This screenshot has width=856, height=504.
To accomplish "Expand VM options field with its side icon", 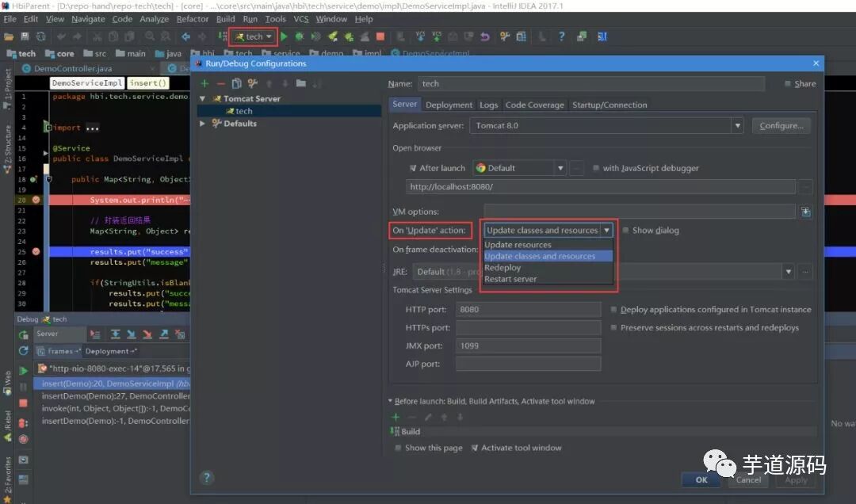I will click(806, 212).
